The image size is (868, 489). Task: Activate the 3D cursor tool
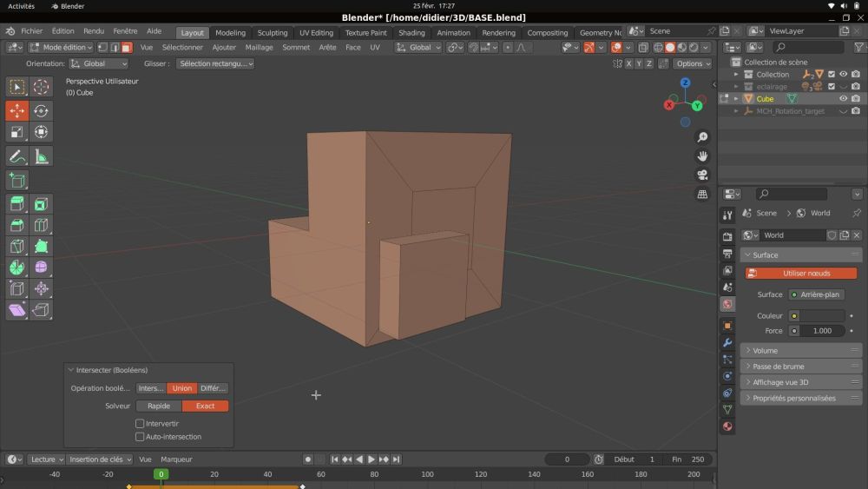41,87
